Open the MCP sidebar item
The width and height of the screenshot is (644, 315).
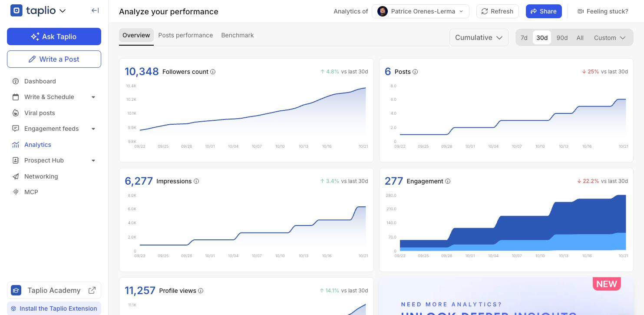31,192
